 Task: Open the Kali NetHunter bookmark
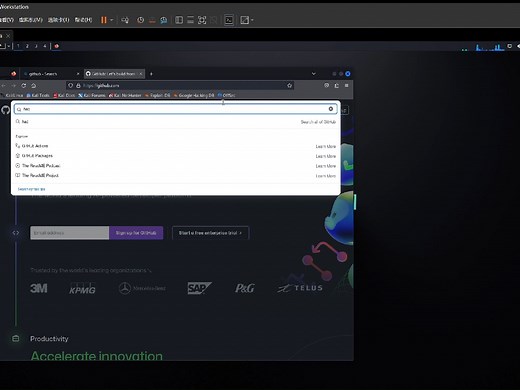pyautogui.click(x=125, y=95)
